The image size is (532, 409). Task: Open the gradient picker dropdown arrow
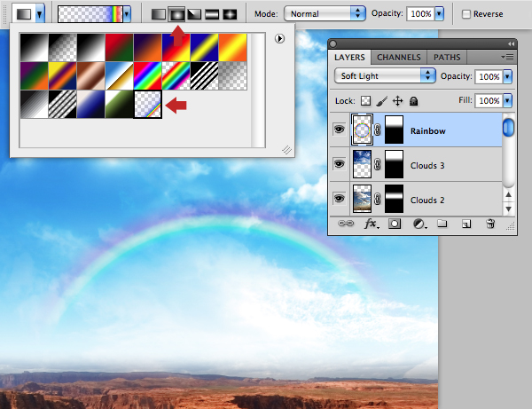tap(127, 14)
